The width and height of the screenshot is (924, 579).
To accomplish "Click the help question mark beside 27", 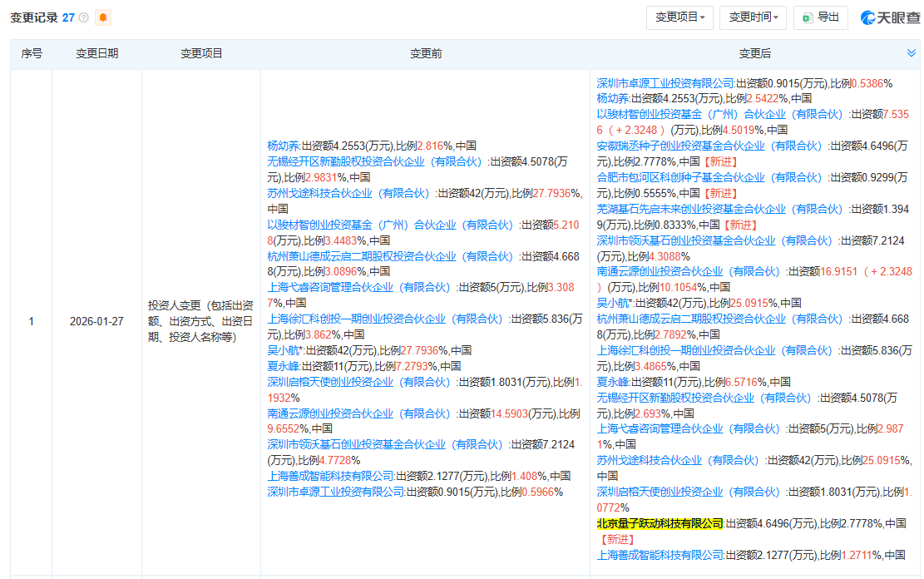I will click(x=84, y=17).
